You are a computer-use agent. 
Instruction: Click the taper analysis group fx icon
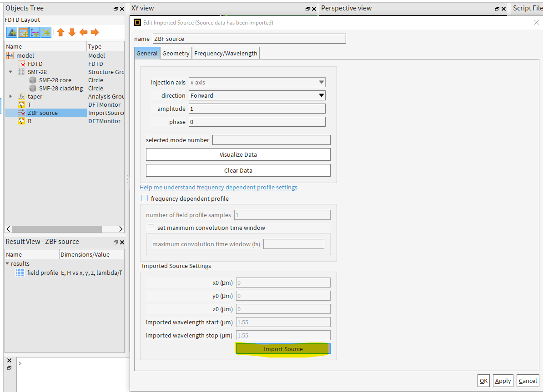[21, 96]
